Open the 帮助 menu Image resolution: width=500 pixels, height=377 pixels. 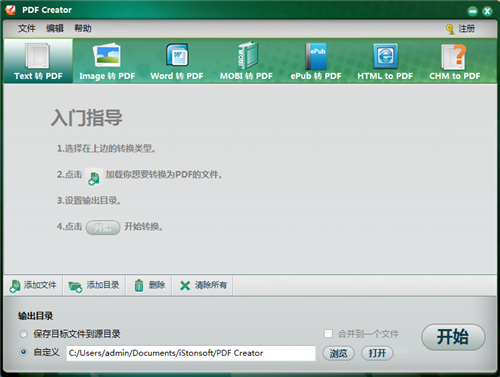83,28
